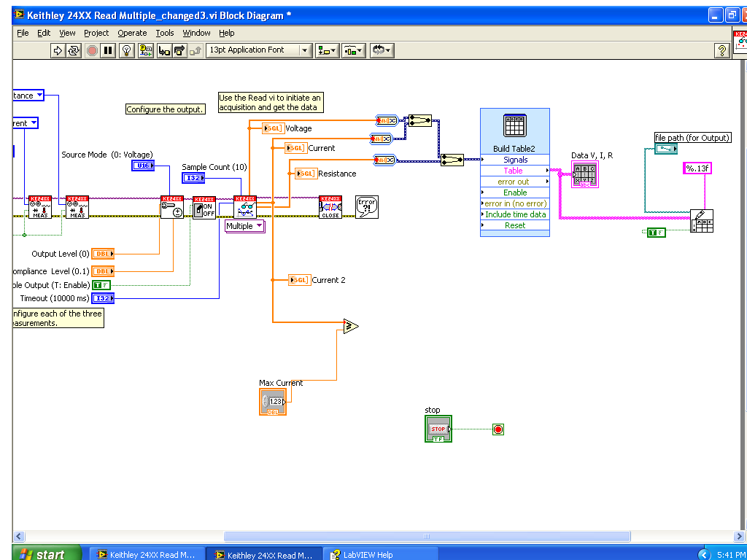Click the Include time data input row
The image size is (747, 560).
pyautogui.click(x=514, y=214)
